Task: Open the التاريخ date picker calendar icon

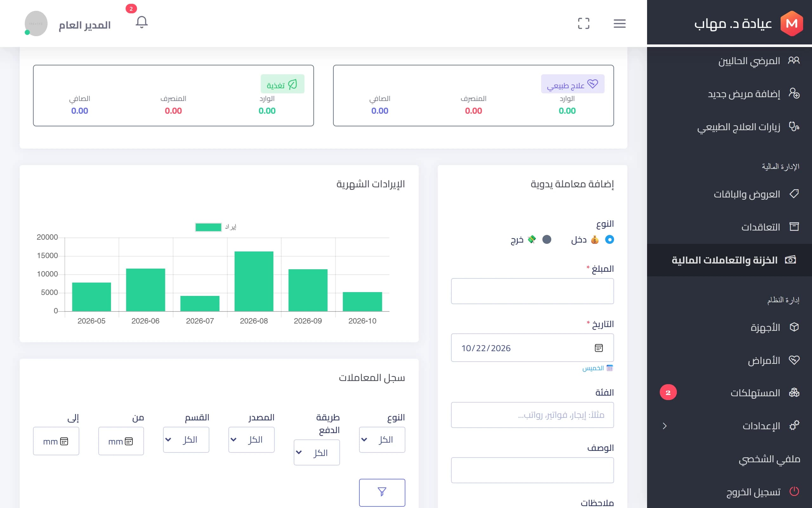Action: point(599,348)
